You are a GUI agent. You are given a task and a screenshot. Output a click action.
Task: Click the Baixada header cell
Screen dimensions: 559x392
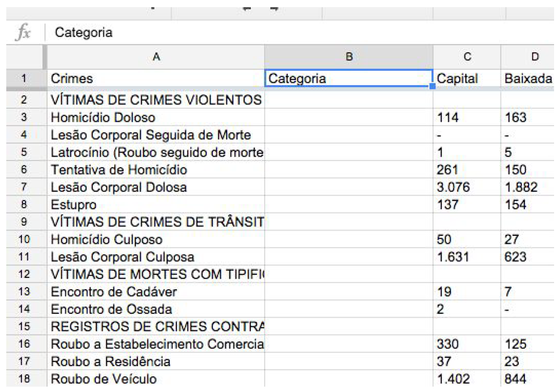529,79
